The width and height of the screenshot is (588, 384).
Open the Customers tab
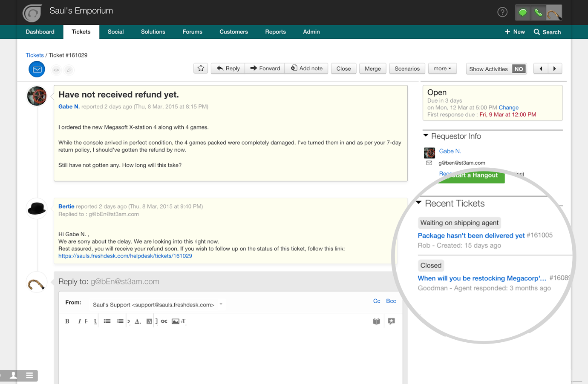click(x=233, y=32)
